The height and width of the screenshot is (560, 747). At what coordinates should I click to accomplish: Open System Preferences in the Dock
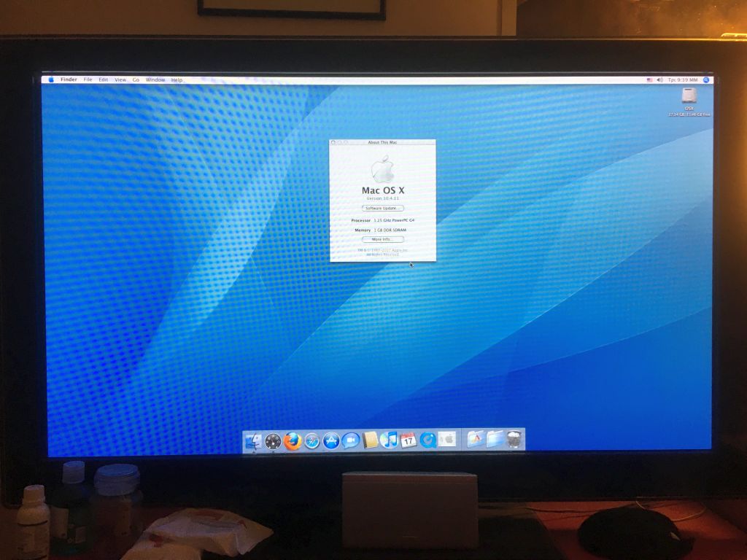tap(447, 440)
